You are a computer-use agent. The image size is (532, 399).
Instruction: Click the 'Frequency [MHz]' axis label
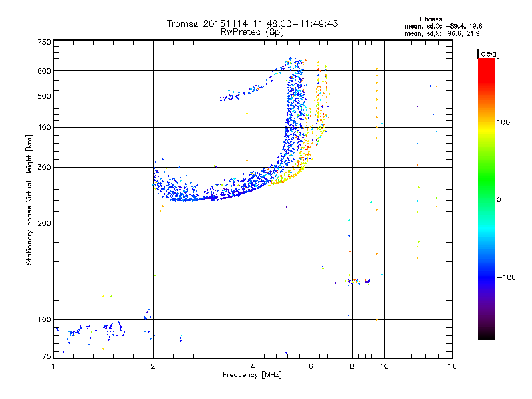(x=252, y=375)
